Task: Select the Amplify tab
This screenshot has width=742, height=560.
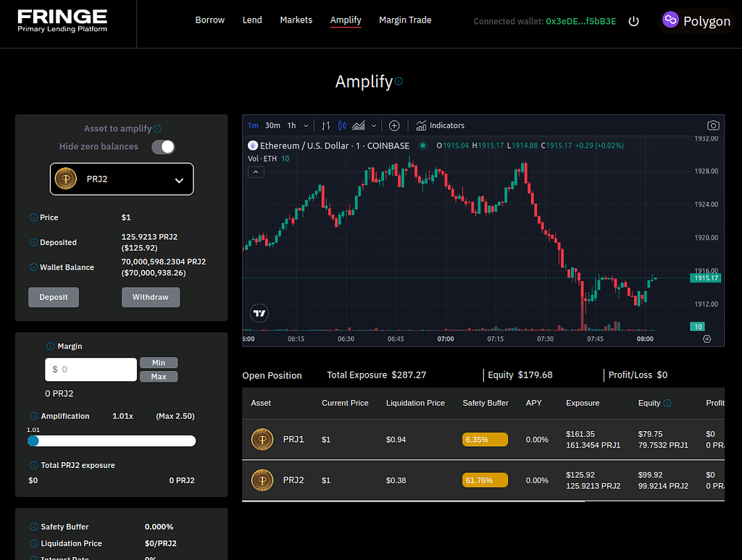Action: click(x=346, y=20)
